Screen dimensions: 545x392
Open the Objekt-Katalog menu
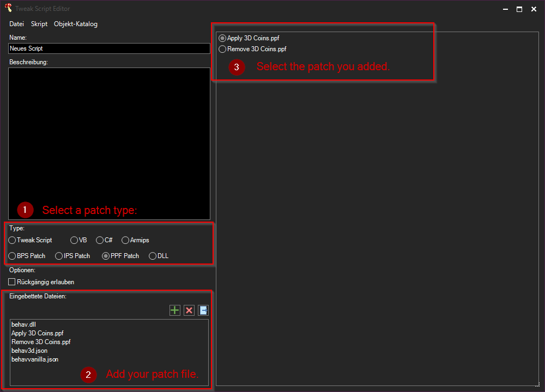tap(76, 24)
